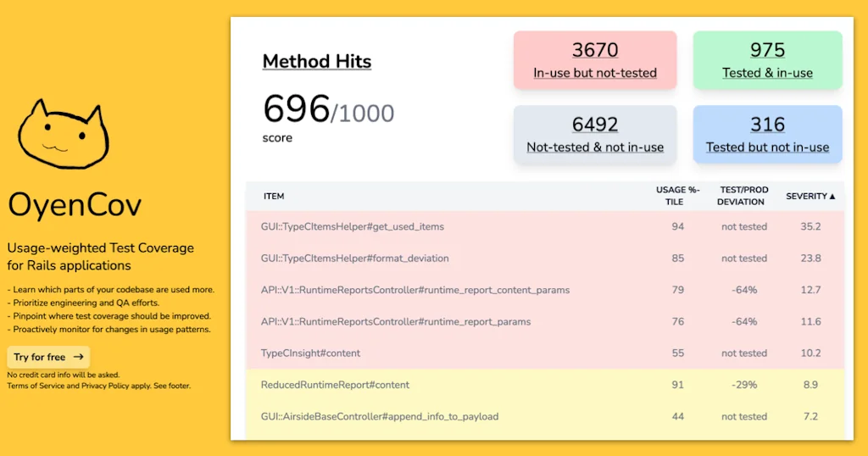
Task: Open the Method Hits heading link
Action: (x=316, y=62)
